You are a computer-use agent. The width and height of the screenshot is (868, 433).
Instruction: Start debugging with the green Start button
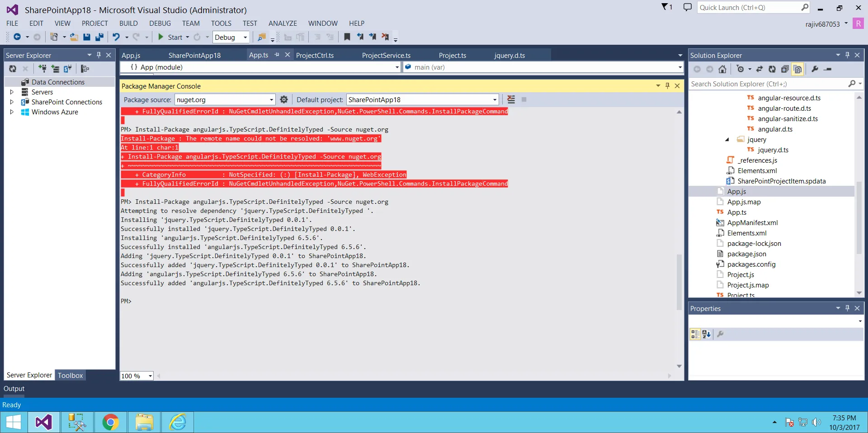point(172,37)
